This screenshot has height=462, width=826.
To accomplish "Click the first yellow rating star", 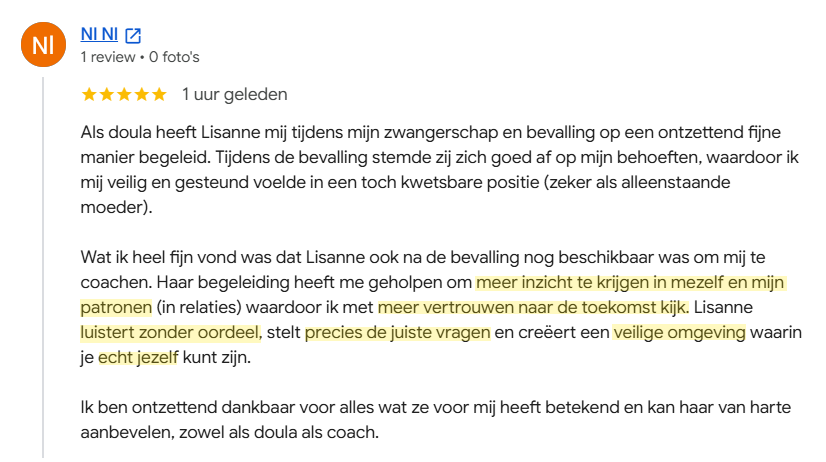I will (89, 94).
